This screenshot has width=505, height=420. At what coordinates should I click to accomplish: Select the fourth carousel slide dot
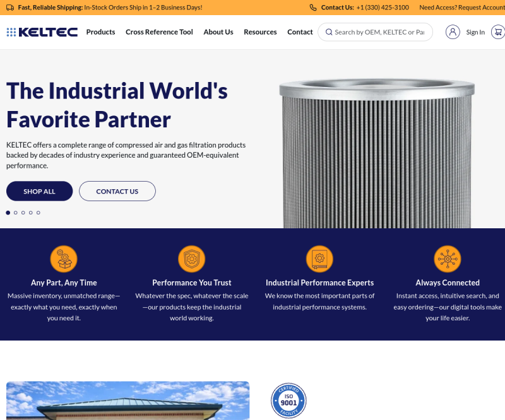tap(30, 213)
